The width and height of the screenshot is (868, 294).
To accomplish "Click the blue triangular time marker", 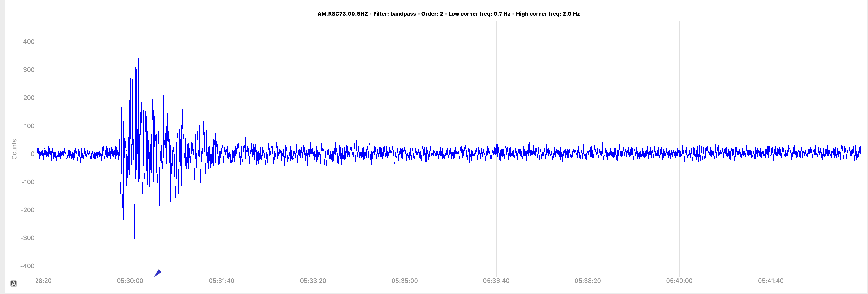I will 158,273.
